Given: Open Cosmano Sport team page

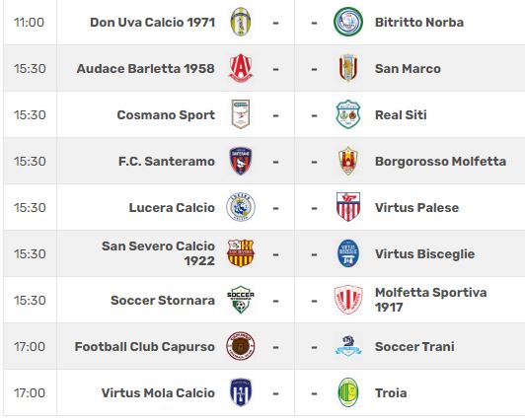Looking at the screenshot, I should tap(166, 114).
